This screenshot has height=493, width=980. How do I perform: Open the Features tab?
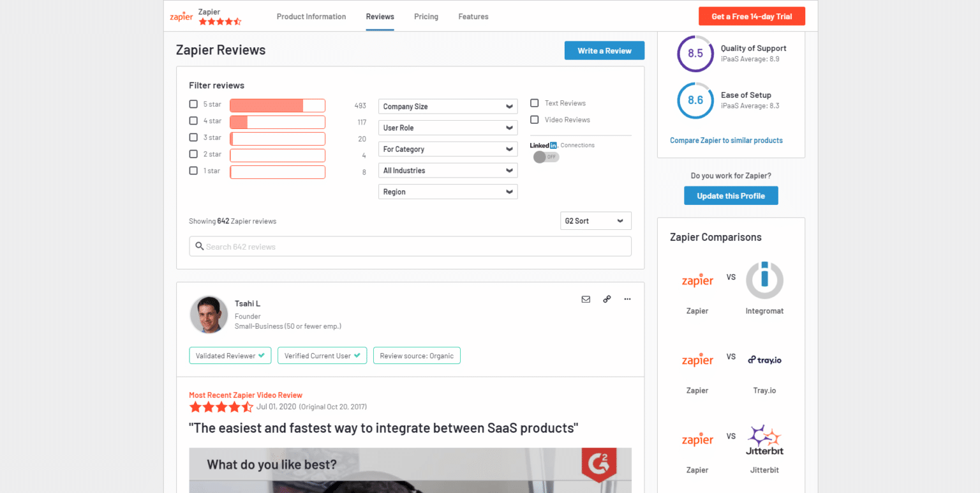tap(473, 17)
